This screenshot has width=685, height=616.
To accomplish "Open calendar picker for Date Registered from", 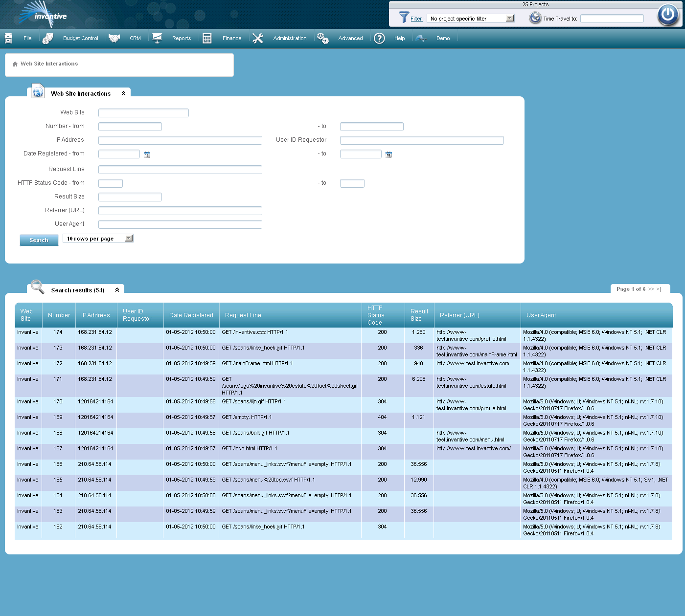I will 147,154.
